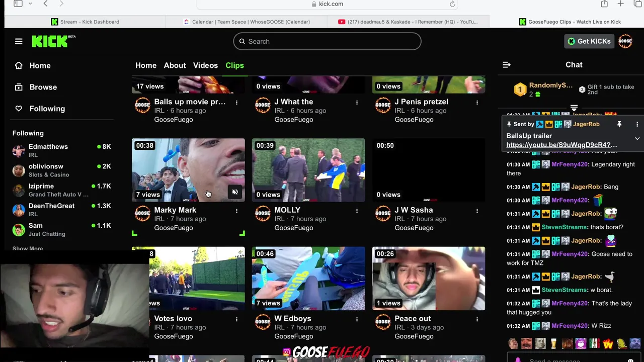Viewport: 644px width, 362px height.
Task: Open the hamburger menu beside the Kick logo
Action: (x=19, y=41)
